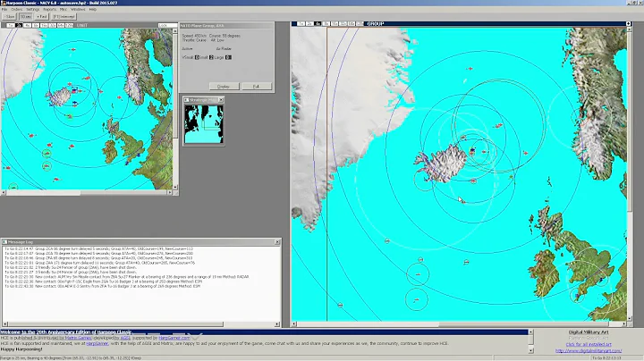Select top red aircraft on Unit map

(x=72, y=50)
